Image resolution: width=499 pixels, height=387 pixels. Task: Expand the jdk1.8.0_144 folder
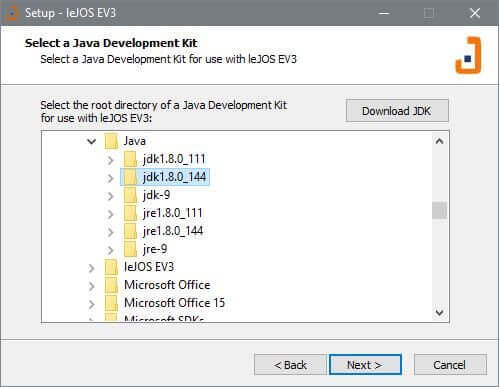coord(111,178)
